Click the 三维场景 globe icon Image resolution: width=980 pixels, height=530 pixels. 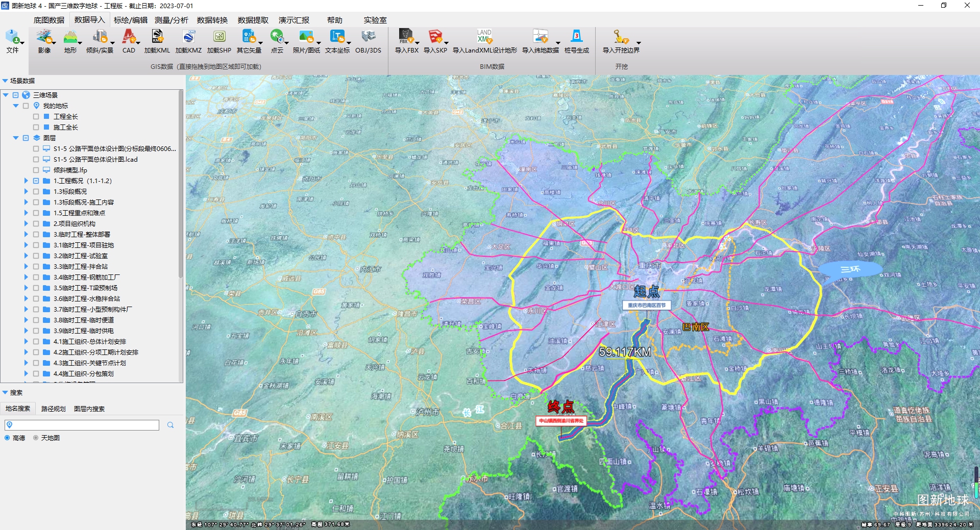pos(26,95)
